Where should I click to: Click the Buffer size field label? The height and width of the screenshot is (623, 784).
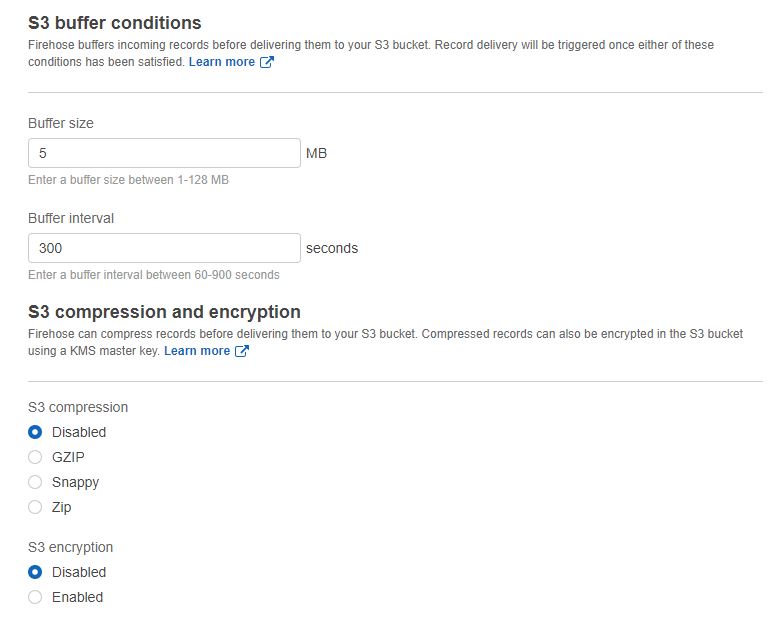(x=61, y=123)
